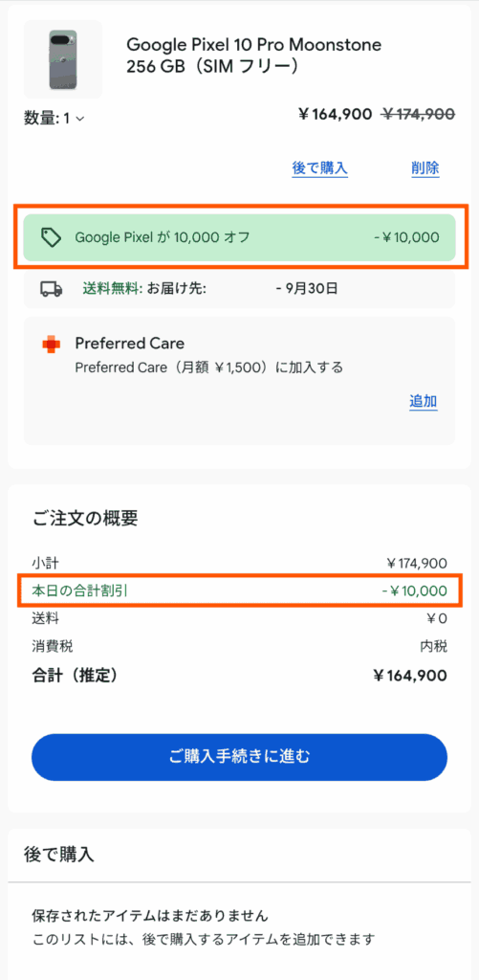479x980 pixels.
Task: Click the Preferred Care cross icon
Action: [52, 344]
